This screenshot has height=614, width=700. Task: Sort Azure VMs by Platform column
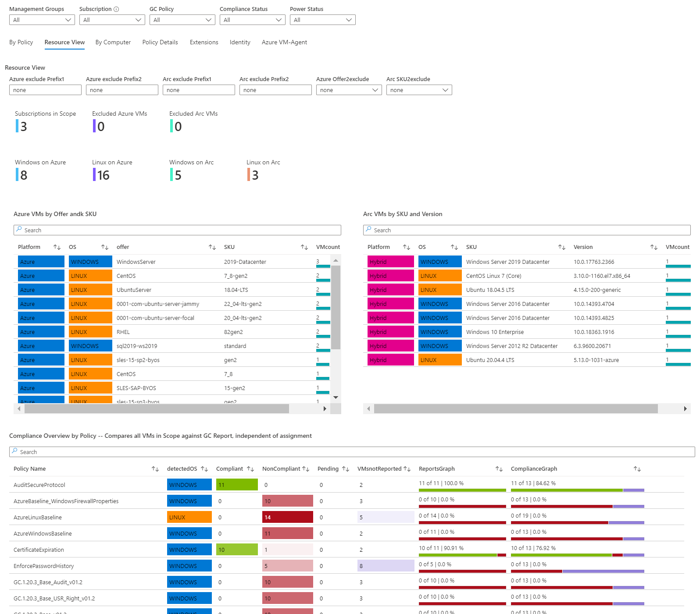[57, 247]
